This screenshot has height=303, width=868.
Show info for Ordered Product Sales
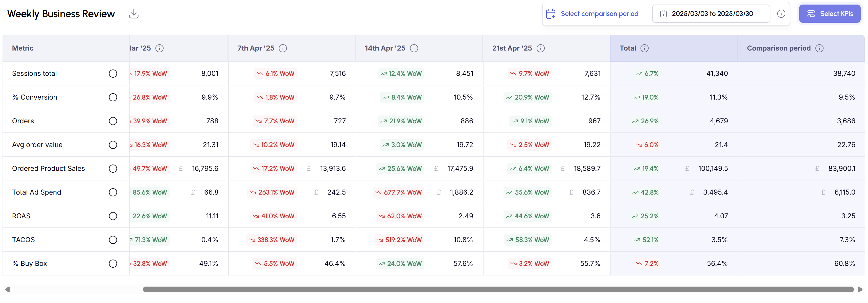point(113,169)
